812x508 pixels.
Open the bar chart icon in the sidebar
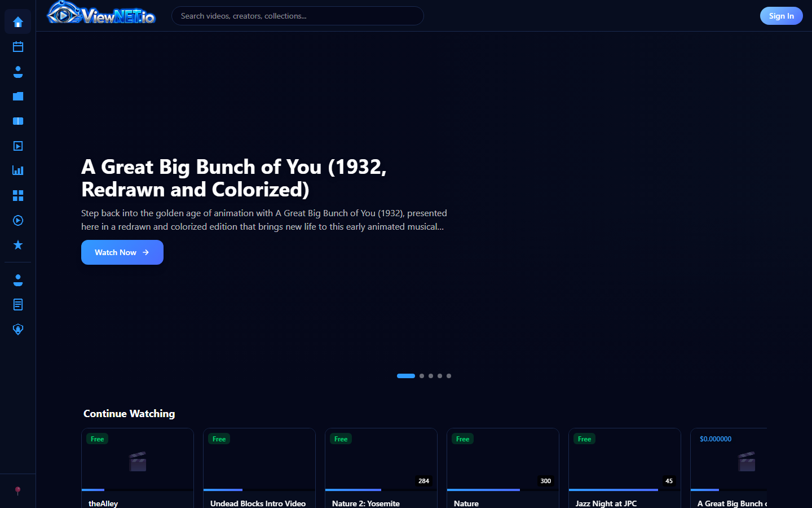point(18,170)
